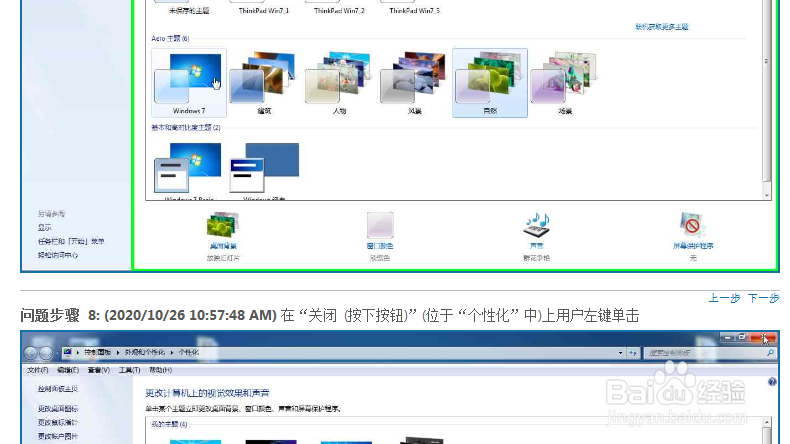Select the 场景 Aero theme
The height and width of the screenshot is (444, 790).
565,83
